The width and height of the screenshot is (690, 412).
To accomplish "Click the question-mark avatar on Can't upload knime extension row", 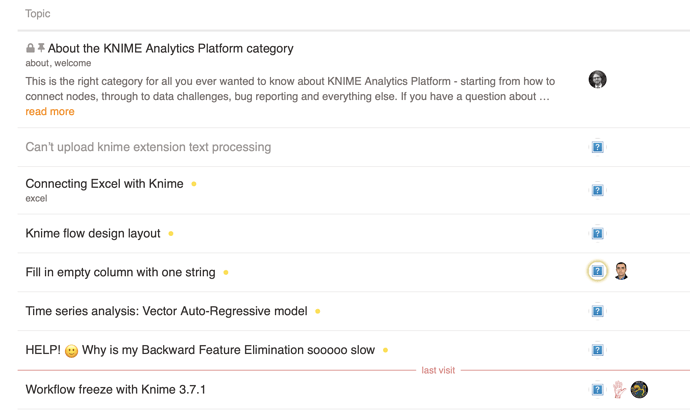I will 597,147.
